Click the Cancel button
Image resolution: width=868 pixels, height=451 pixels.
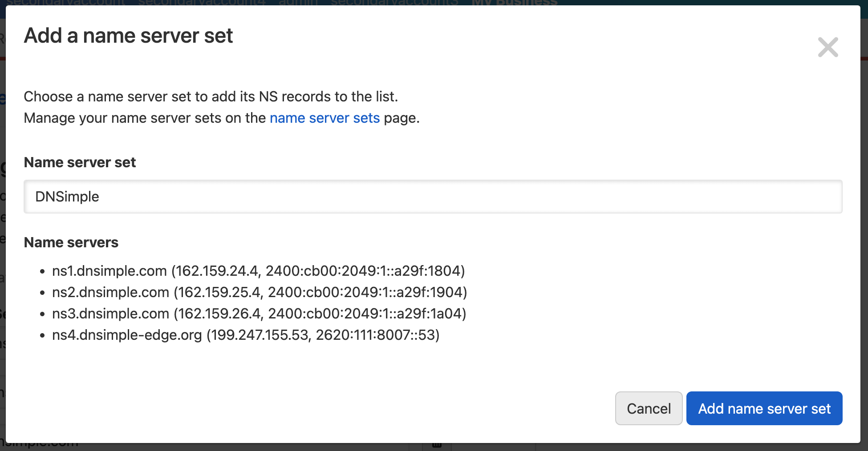click(649, 408)
